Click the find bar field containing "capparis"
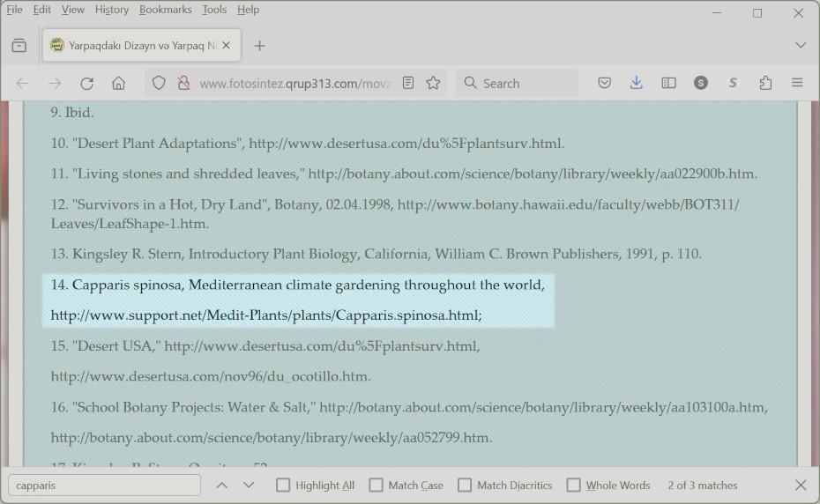Viewport: 820px width, 504px height. 104,485
